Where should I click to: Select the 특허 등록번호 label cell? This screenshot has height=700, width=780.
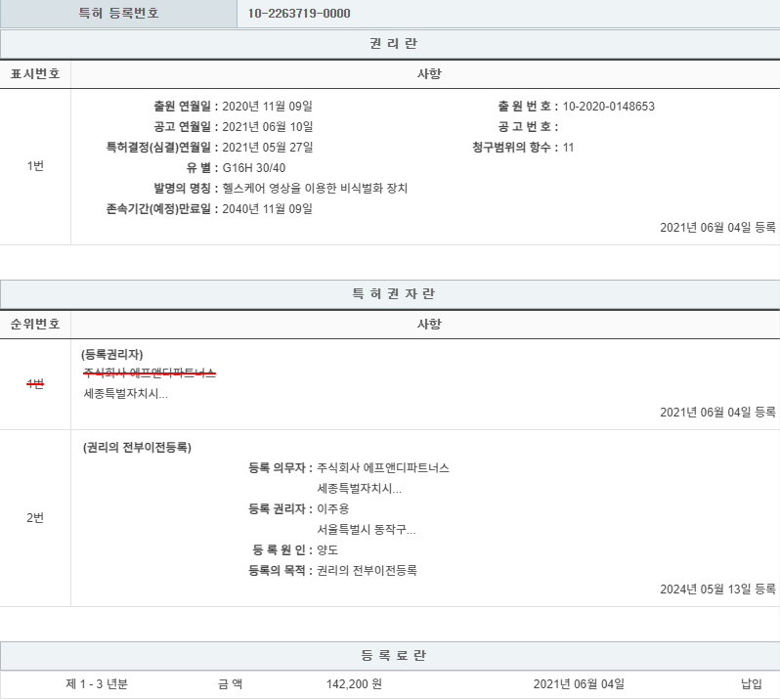point(118,14)
